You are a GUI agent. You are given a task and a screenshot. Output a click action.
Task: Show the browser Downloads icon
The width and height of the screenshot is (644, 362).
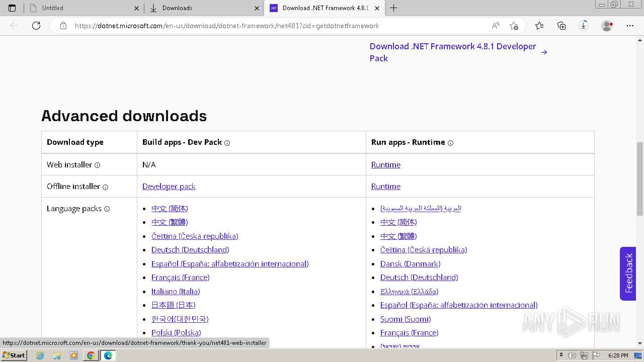point(584,26)
